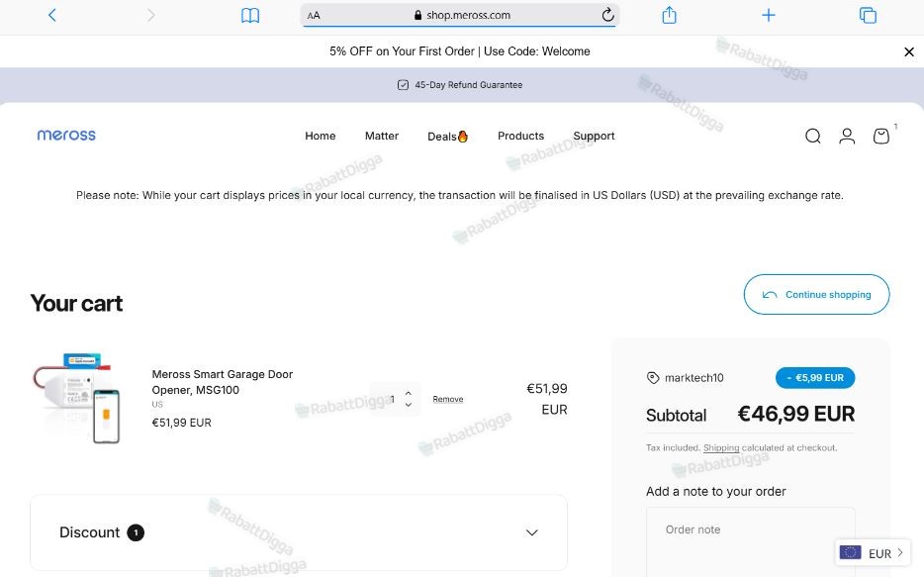The height and width of the screenshot is (577, 924).
Task: Reload the page with refresh icon
Action: tap(607, 15)
